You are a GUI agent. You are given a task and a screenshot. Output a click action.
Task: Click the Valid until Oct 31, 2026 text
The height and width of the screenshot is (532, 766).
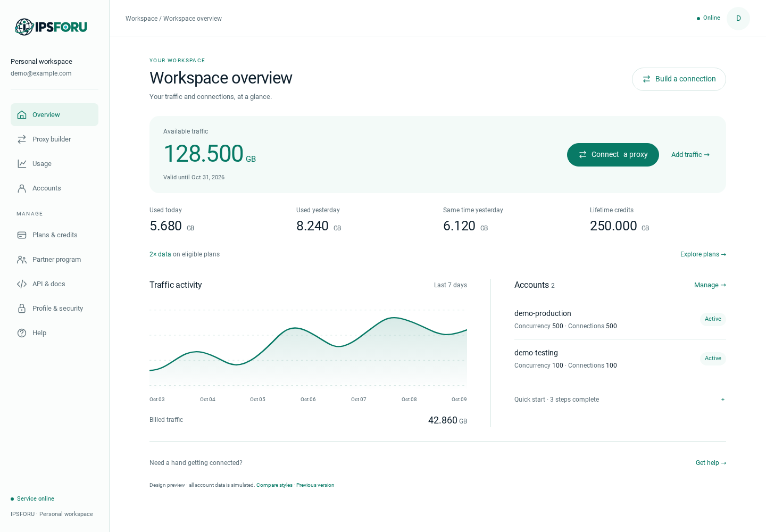[x=194, y=178]
